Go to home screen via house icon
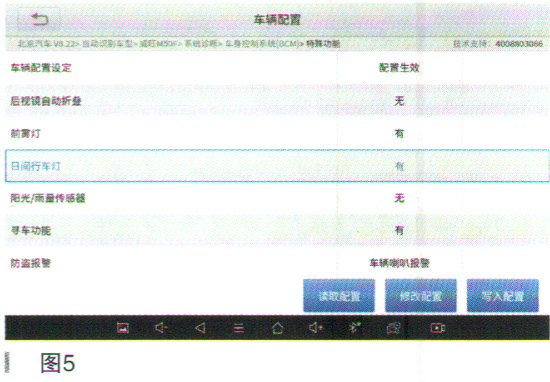550x382 pixels. click(277, 328)
